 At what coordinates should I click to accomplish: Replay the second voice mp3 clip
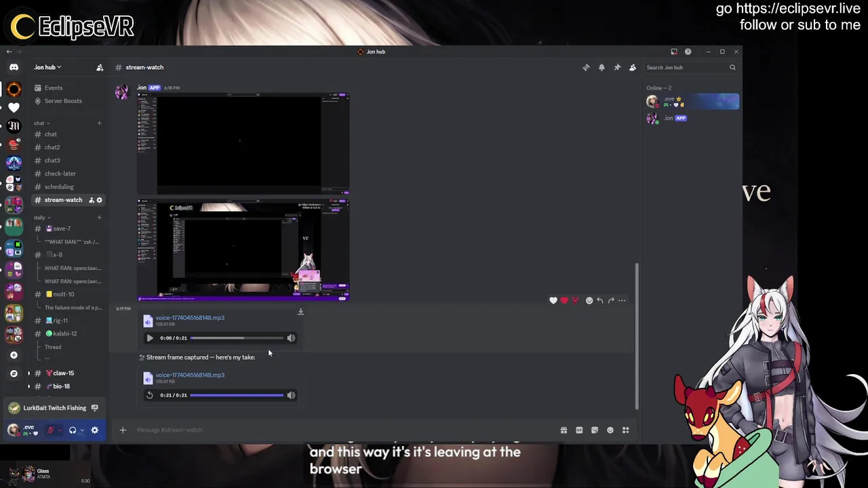(x=150, y=395)
